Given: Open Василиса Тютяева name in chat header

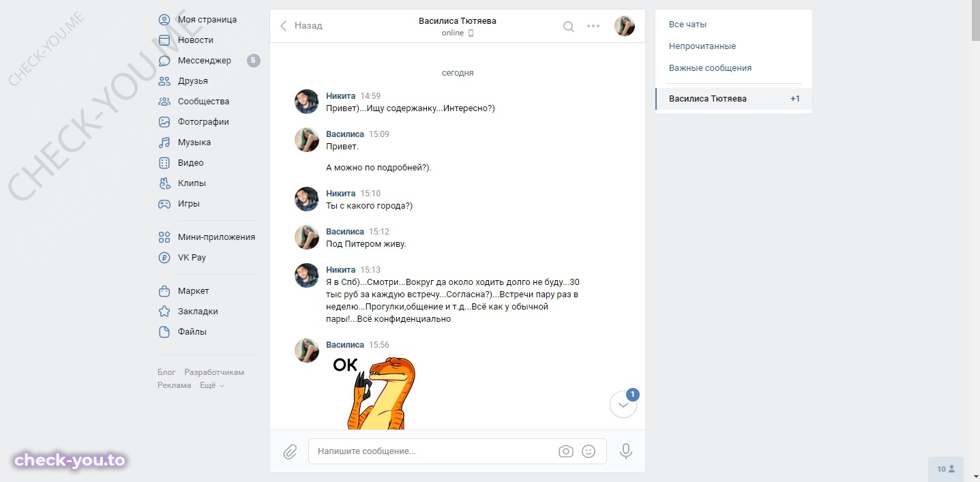Looking at the screenshot, I should (x=458, y=21).
